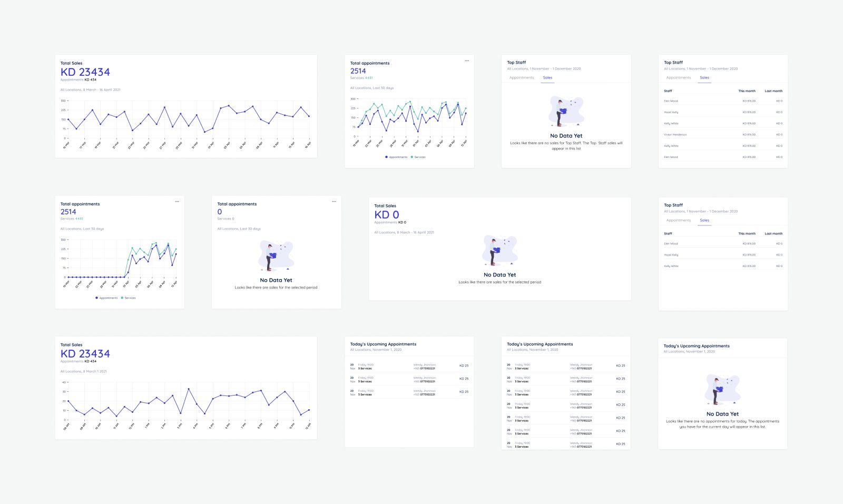Viewport: 843px width, 504px height.
Task: Open Vivian Henderson staff row
Action: [x=723, y=135]
